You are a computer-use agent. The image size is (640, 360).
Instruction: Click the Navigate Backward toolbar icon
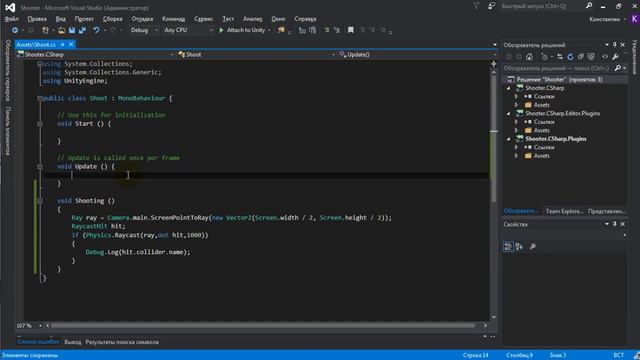pos(15,30)
